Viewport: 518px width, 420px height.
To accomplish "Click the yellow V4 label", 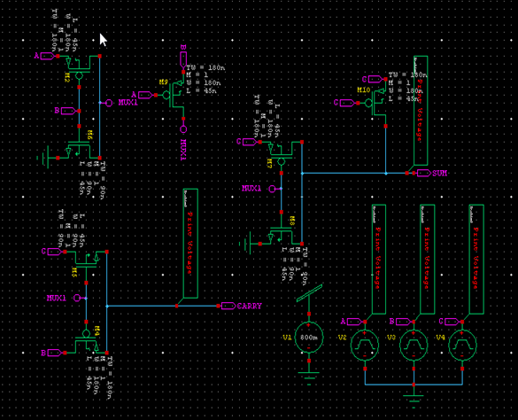I will [440, 338].
